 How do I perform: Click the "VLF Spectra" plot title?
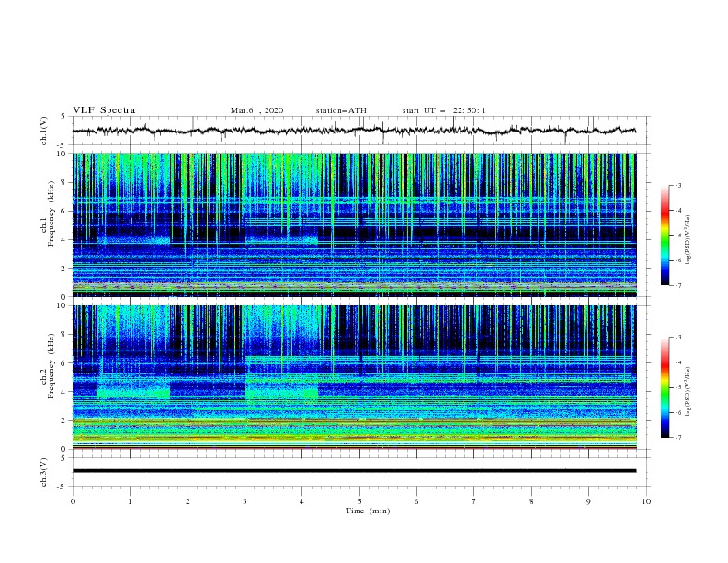click(104, 110)
